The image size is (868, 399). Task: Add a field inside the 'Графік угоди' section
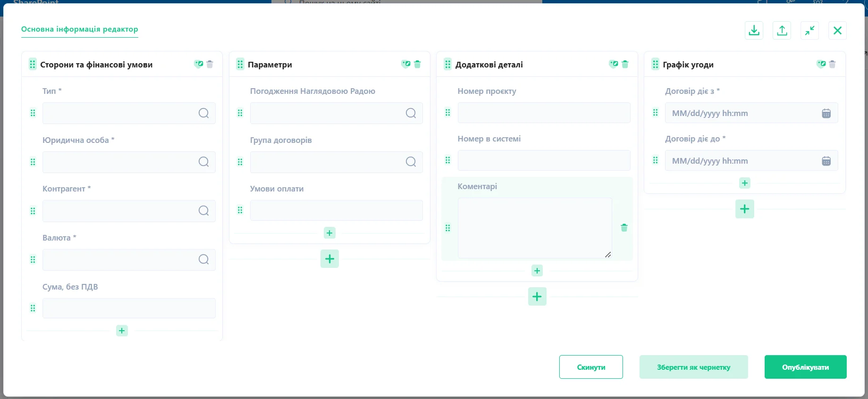745,183
